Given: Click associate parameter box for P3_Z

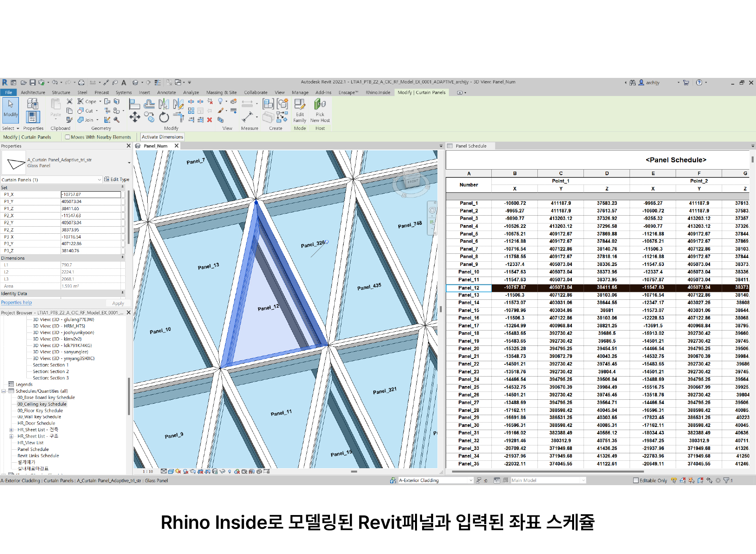Looking at the screenshot, I should 123,251.
